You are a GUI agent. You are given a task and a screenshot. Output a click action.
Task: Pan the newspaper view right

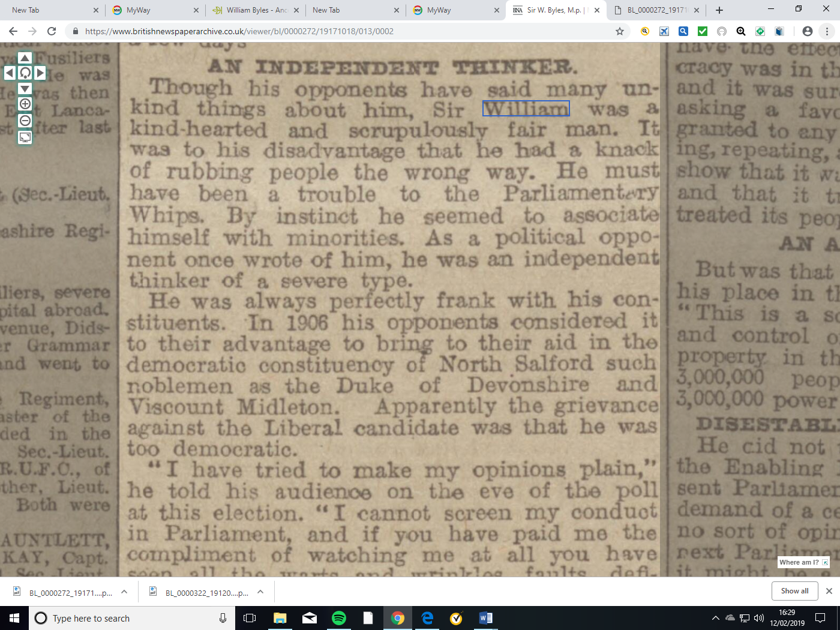tap(40, 73)
